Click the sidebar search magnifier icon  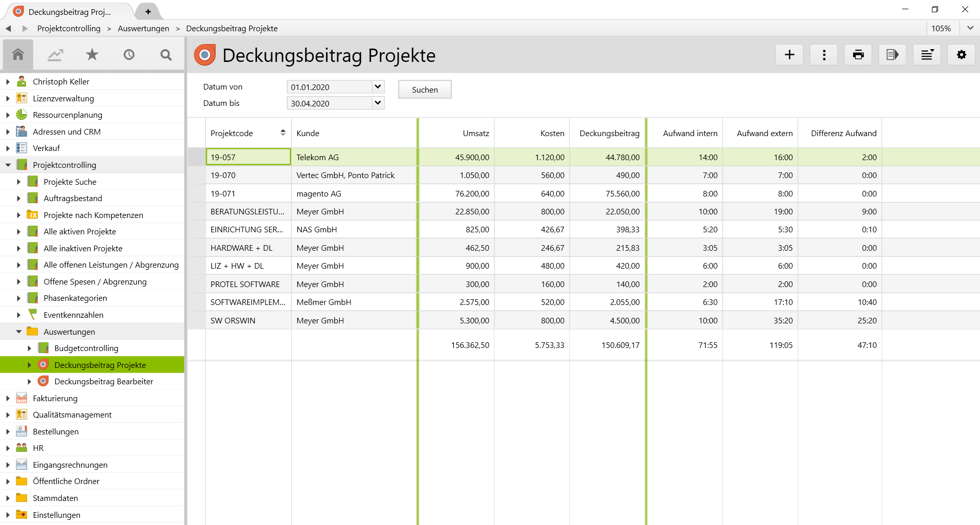(x=166, y=55)
